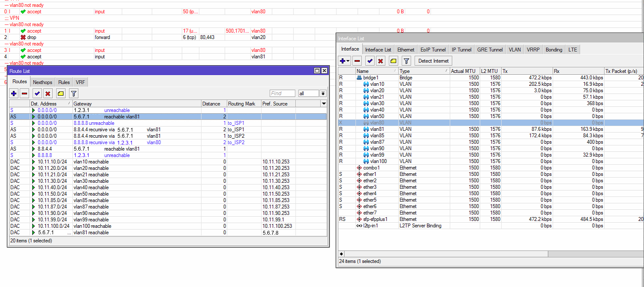Disable the selected route with the red X icon

tap(47, 93)
